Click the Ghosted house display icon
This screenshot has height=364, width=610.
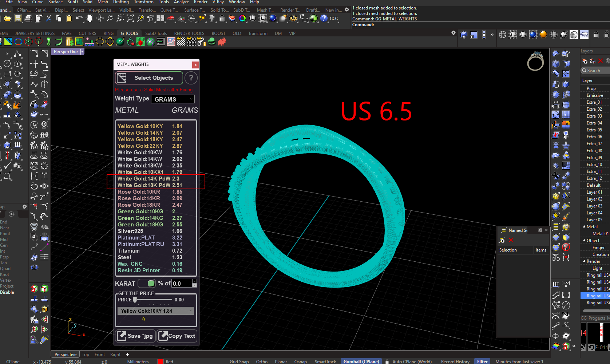coord(574,35)
